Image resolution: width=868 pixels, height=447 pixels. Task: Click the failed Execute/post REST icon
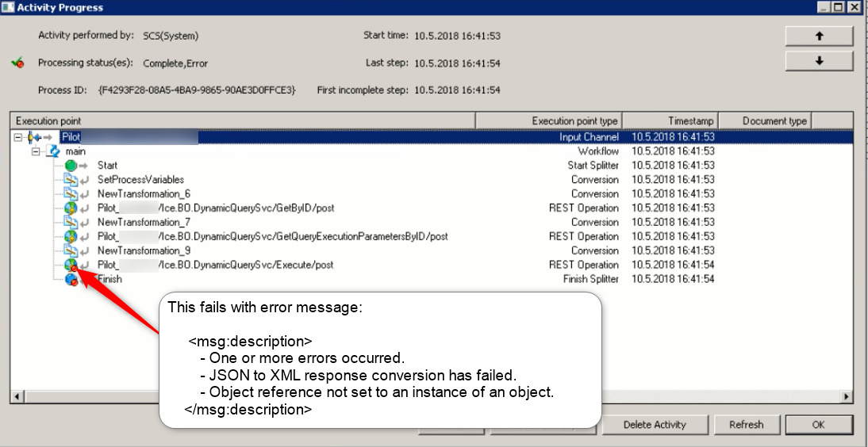(x=71, y=265)
